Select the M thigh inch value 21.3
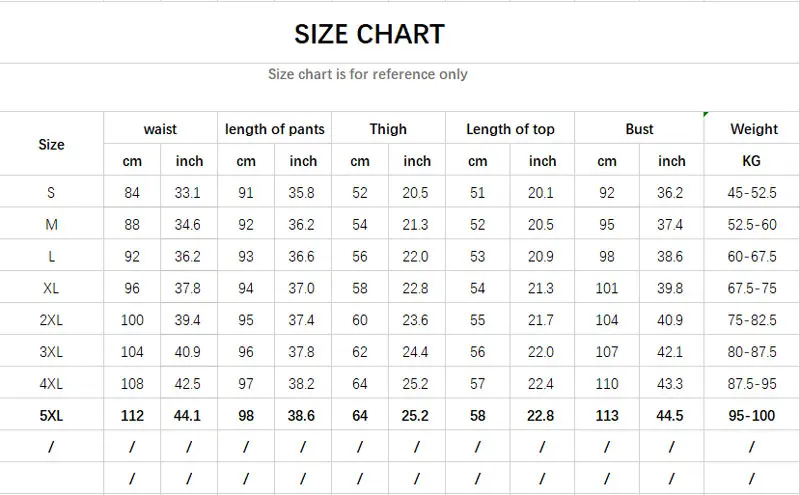Image resolution: width=800 pixels, height=495 pixels. point(415,225)
